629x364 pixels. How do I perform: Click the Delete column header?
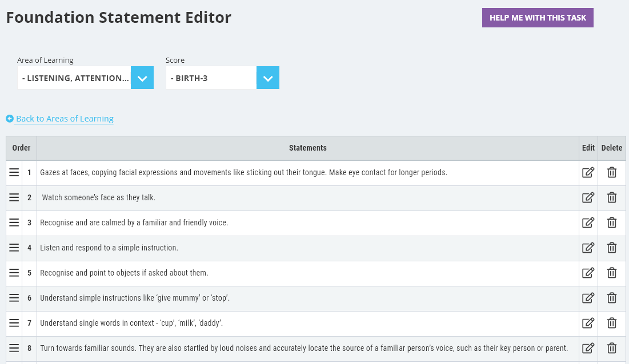point(612,148)
